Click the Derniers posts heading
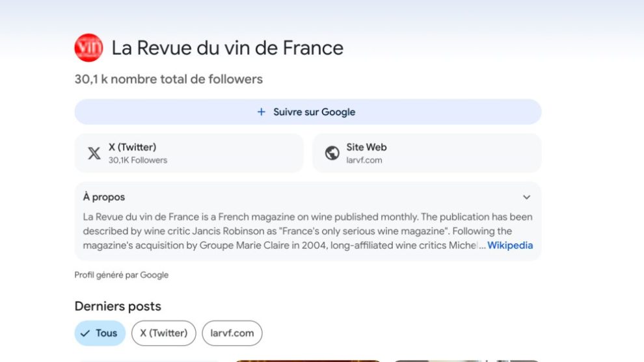 click(118, 306)
